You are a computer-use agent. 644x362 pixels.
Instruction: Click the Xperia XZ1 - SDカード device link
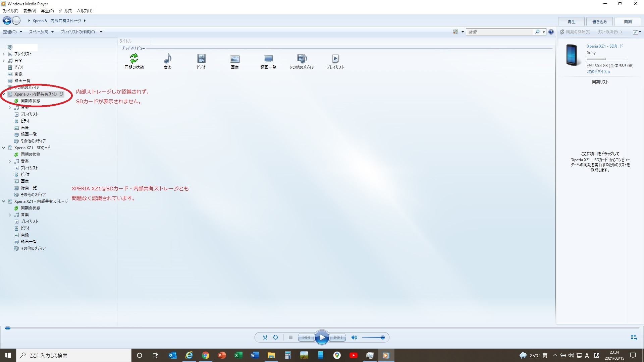pyautogui.click(x=605, y=46)
